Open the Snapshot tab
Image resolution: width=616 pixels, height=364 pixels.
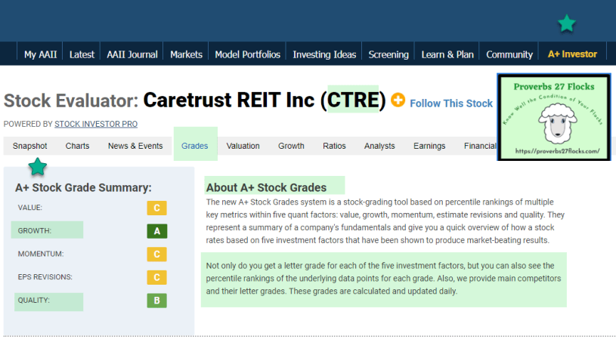pyautogui.click(x=29, y=146)
